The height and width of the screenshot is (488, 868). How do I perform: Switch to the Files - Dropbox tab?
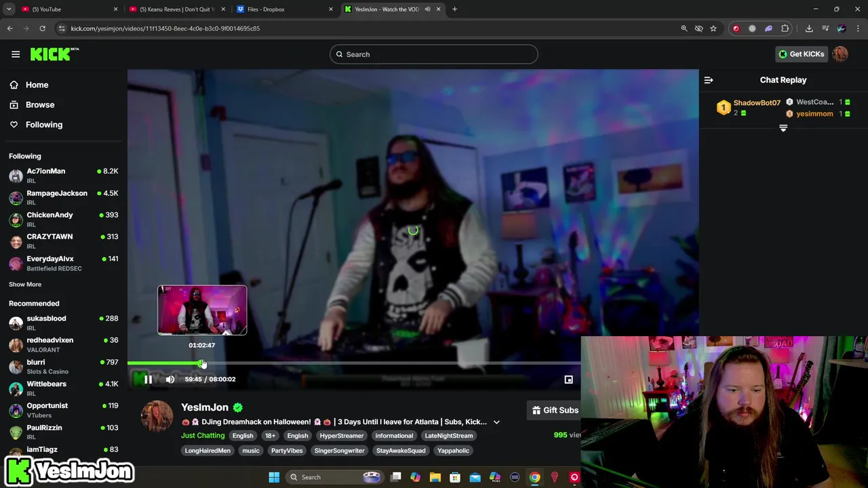coord(285,9)
